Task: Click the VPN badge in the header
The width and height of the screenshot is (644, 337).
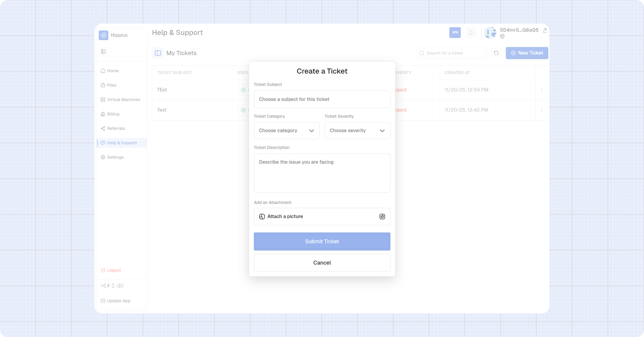Action: [x=455, y=32]
